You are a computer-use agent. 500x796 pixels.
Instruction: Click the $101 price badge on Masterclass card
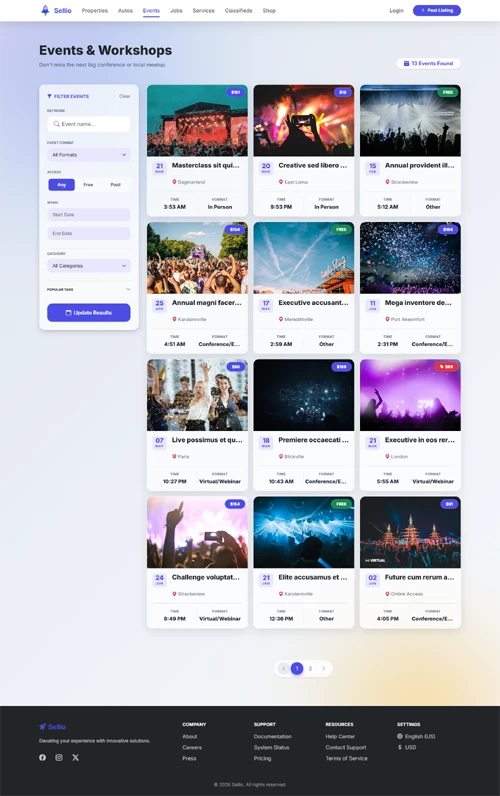pos(236,92)
